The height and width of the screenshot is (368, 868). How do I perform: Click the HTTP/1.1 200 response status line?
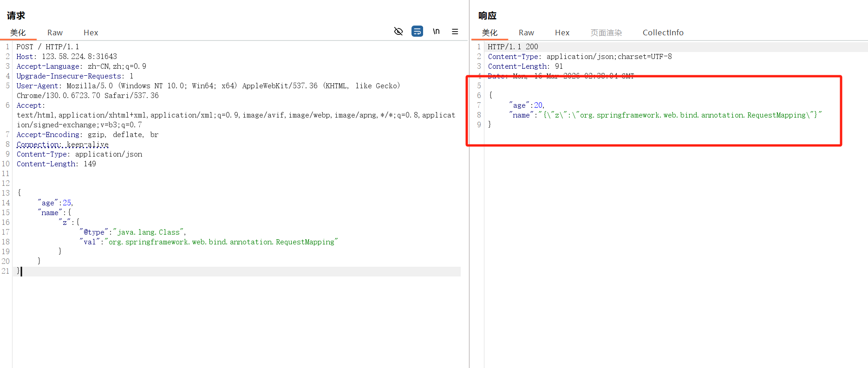513,47
